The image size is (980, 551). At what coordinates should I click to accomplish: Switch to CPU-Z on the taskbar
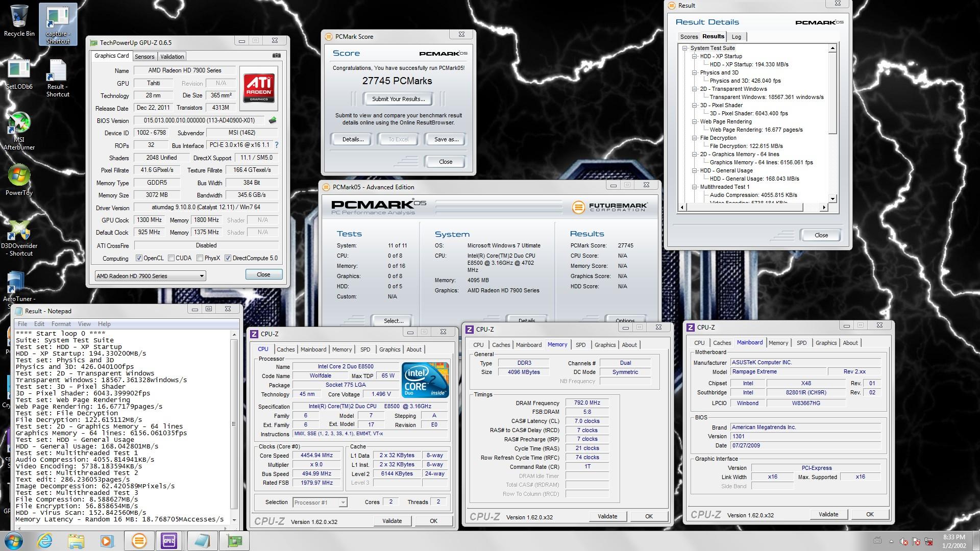[169, 541]
